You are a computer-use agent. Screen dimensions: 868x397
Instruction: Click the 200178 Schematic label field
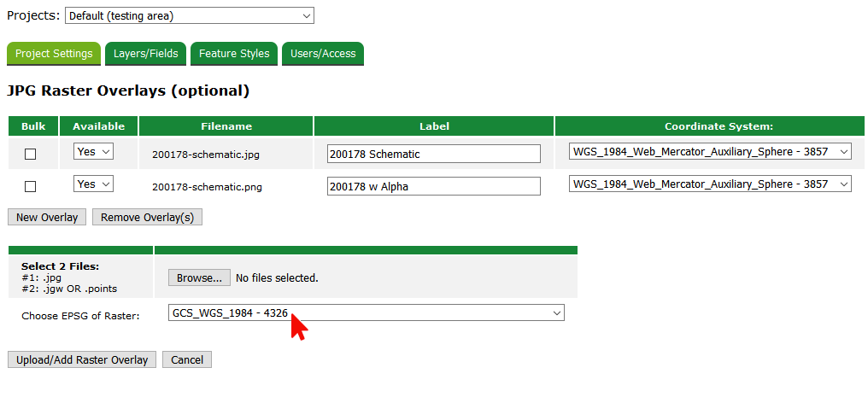(x=433, y=154)
